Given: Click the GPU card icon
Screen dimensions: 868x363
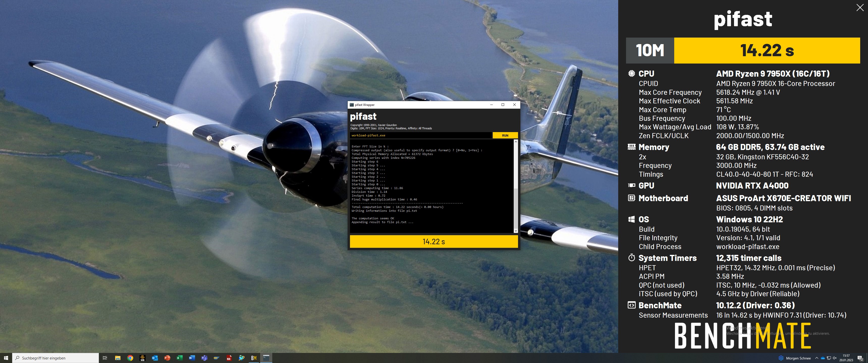Looking at the screenshot, I should [632, 185].
